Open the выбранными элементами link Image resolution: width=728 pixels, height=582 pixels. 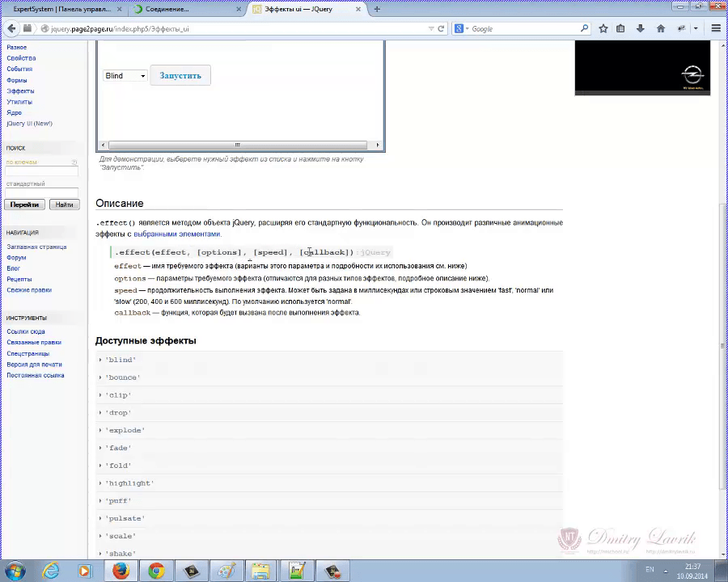click(177, 234)
